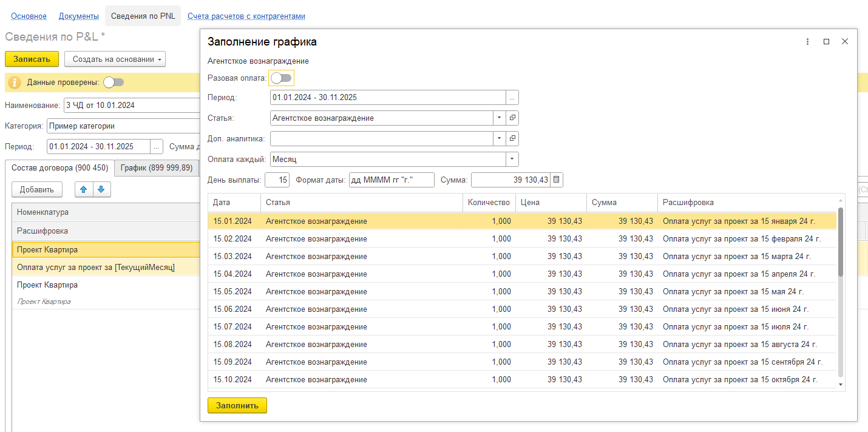The image size is (868, 432).
Task: Select the row dated 15.02.2024
Action: 522,238
